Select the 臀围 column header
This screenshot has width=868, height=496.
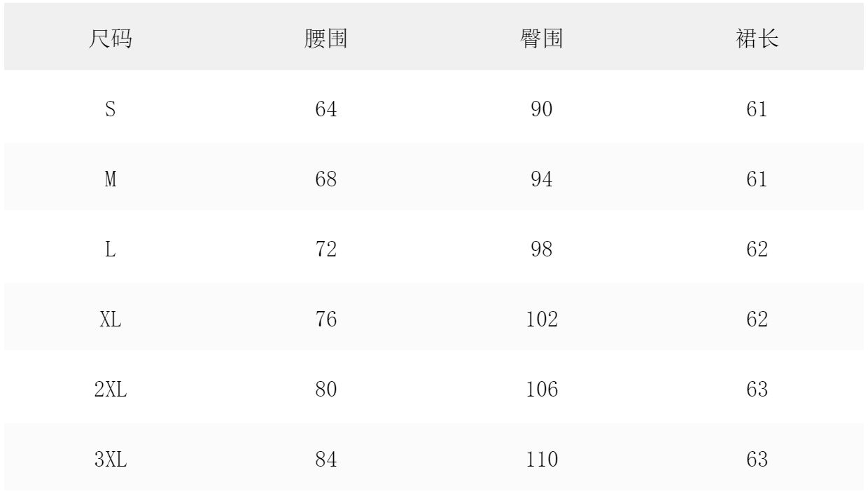542,39
